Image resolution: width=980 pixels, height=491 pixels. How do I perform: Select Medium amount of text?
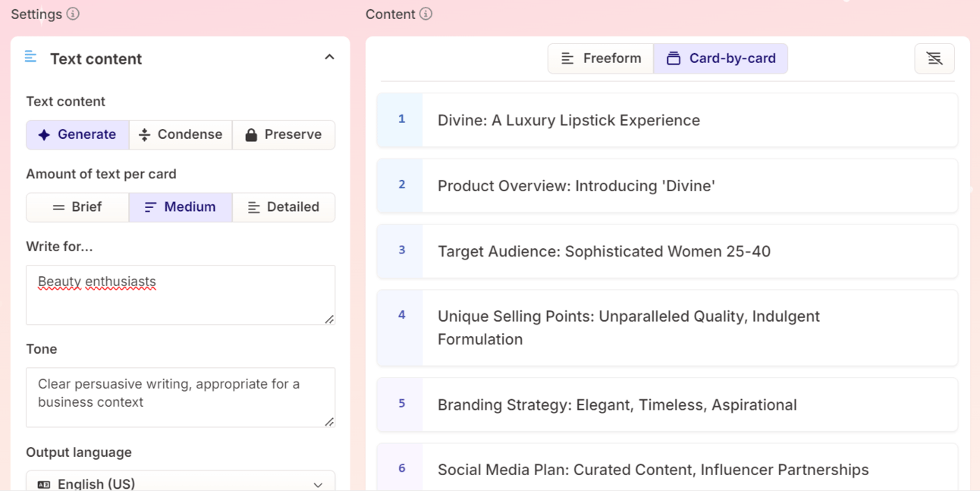(x=181, y=207)
